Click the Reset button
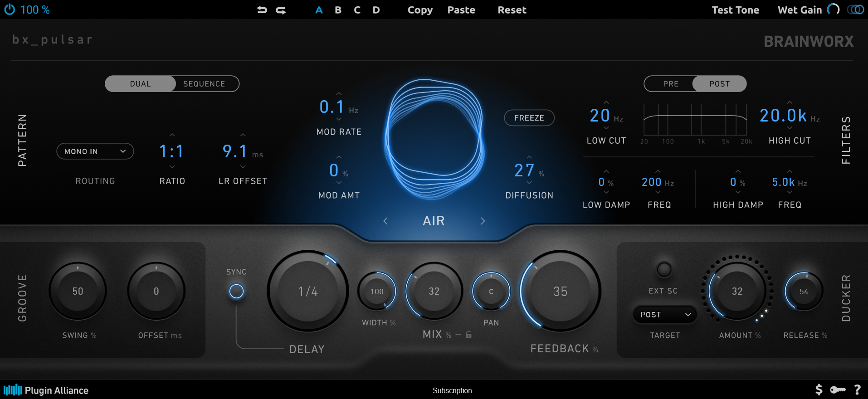868x399 pixels. (512, 10)
